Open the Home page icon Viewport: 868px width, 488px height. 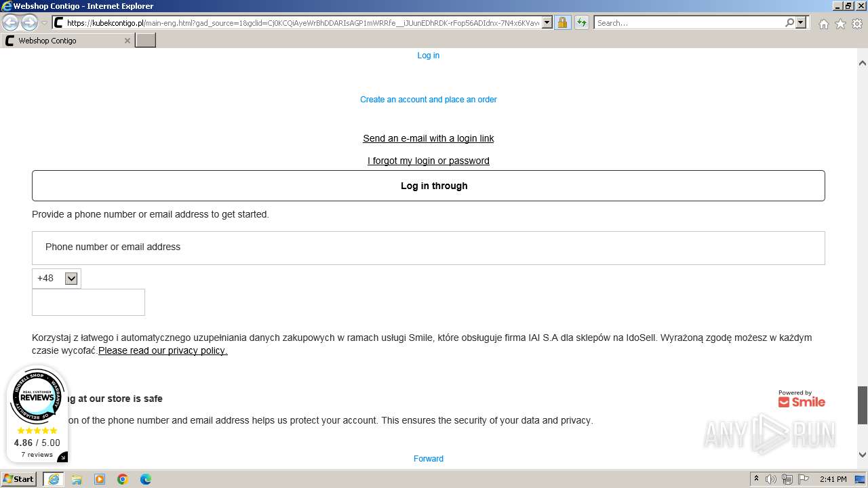pos(823,24)
